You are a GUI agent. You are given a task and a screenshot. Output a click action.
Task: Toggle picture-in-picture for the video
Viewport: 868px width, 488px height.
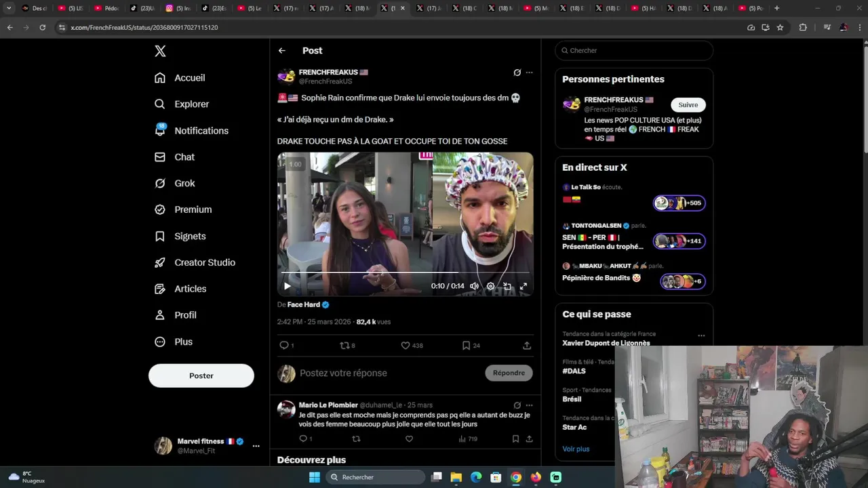tap(507, 286)
